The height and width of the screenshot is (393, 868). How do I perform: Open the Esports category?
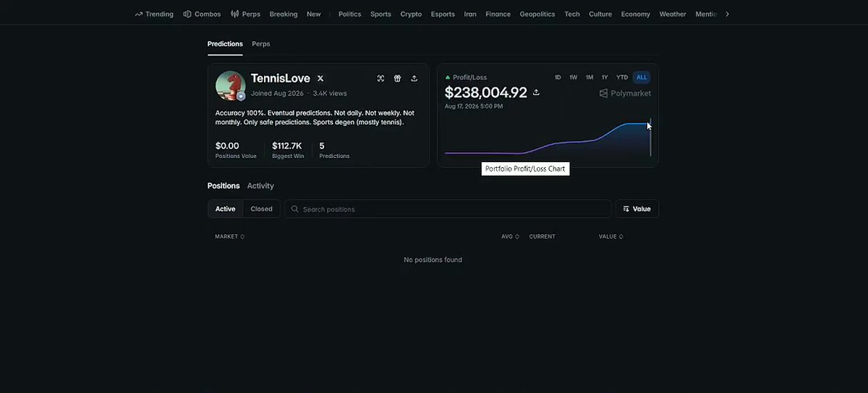(443, 14)
